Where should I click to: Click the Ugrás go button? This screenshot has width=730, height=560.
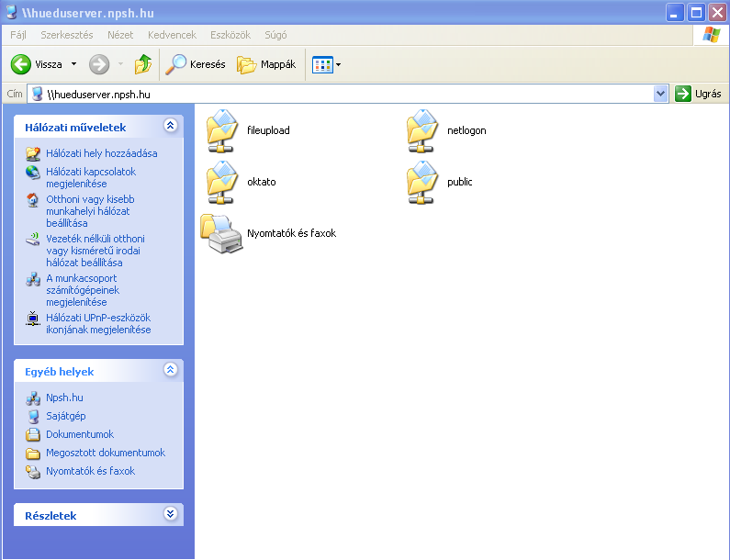pos(699,94)
